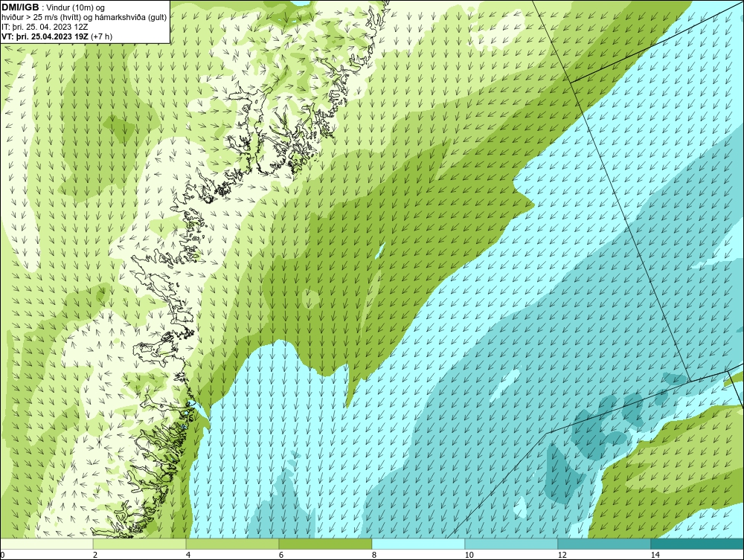Click the legend label '2'
Viewport: 744px width, 560px height.
[95, 555]
